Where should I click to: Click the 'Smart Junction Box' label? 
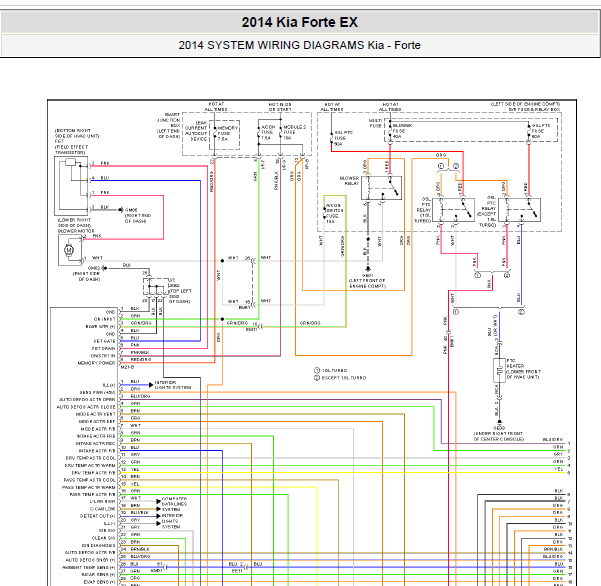click(x=169, y=125)
